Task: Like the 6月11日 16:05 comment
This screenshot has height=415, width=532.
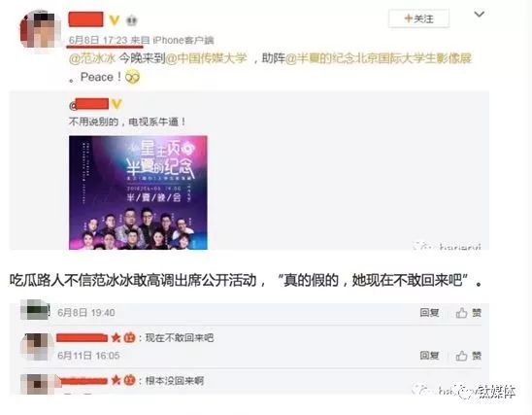Action: pos(469,356)
